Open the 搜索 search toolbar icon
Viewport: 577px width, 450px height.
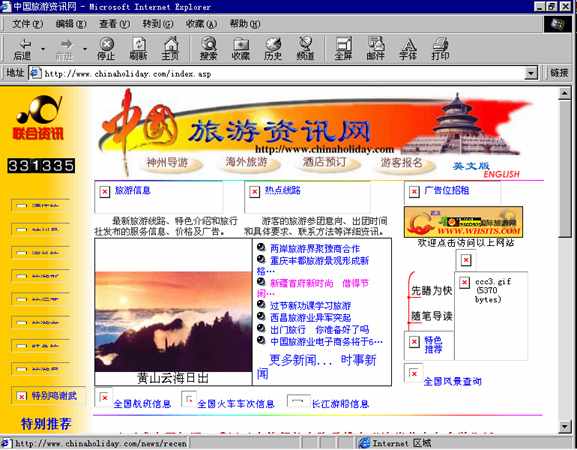pos(209,49)
